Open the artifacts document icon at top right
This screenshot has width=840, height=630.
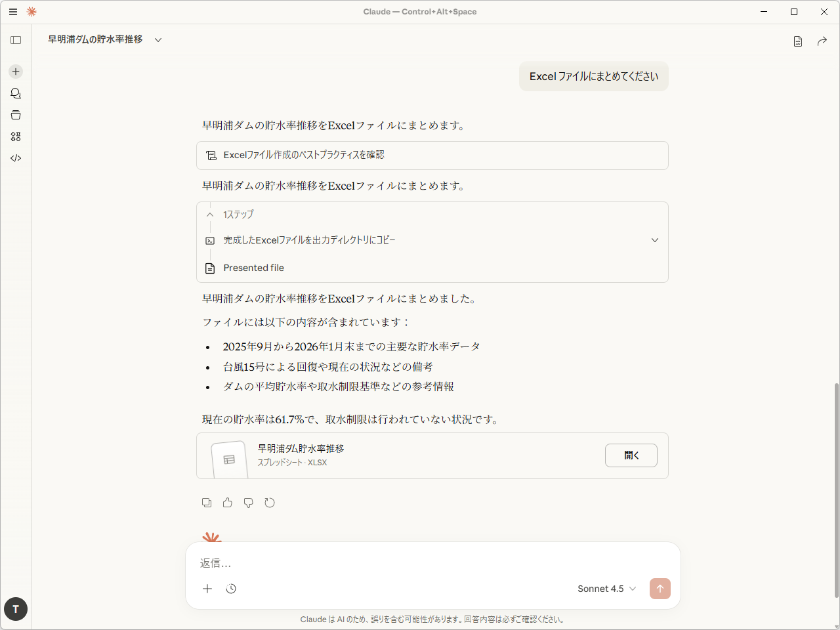[797, 41]
